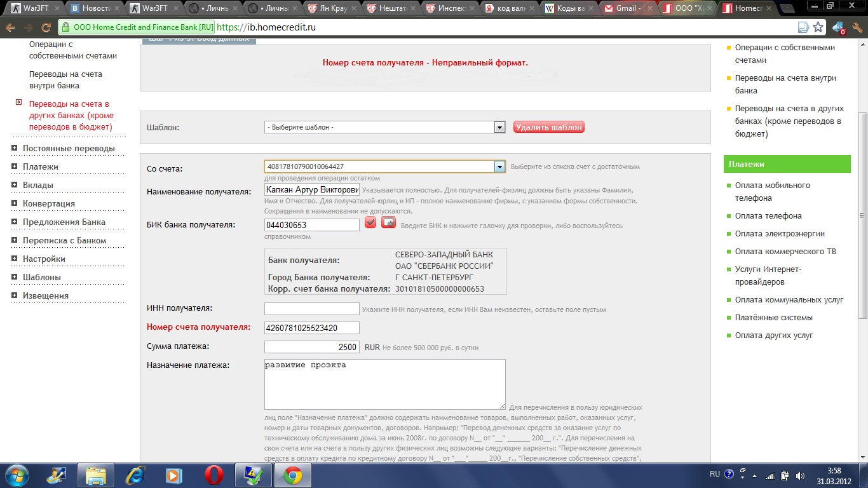Open Windows Media Player taskbar icon

(175, 475)
